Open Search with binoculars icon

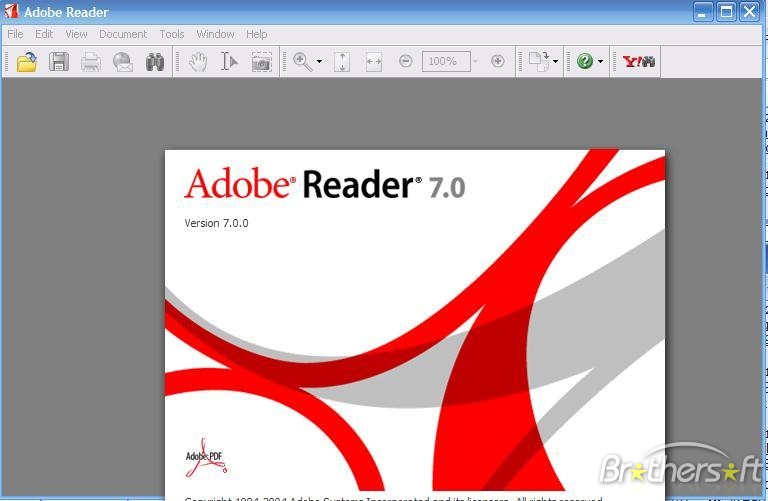pyautogui.click(x=155, y=62)
